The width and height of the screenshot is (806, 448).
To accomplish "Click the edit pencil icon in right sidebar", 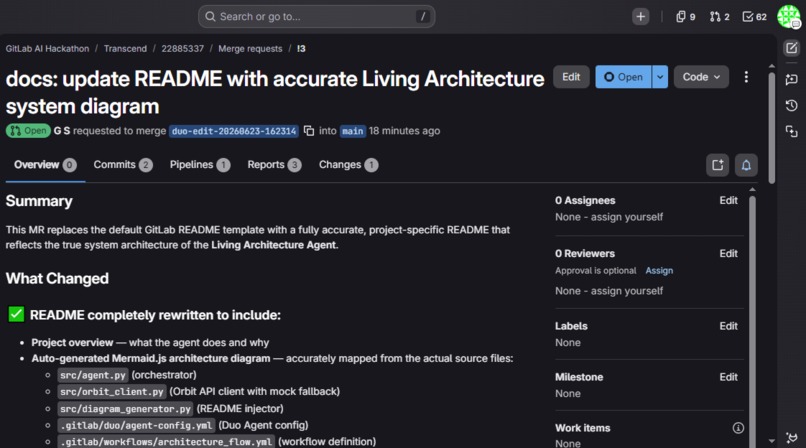I will point(792,48).
